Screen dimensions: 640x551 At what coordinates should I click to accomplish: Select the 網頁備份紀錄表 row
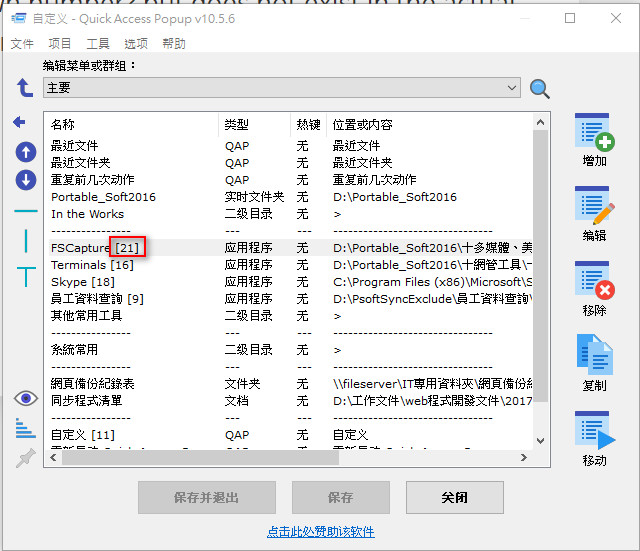(291, 384)
